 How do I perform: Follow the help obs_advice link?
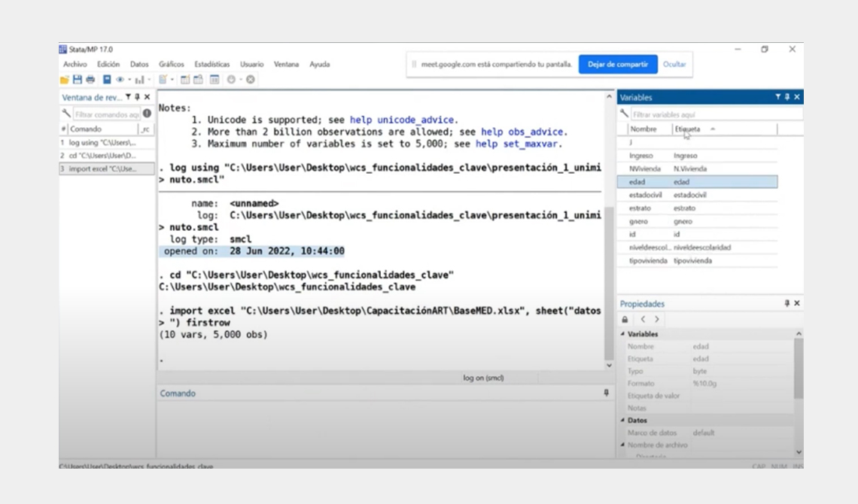522,132
